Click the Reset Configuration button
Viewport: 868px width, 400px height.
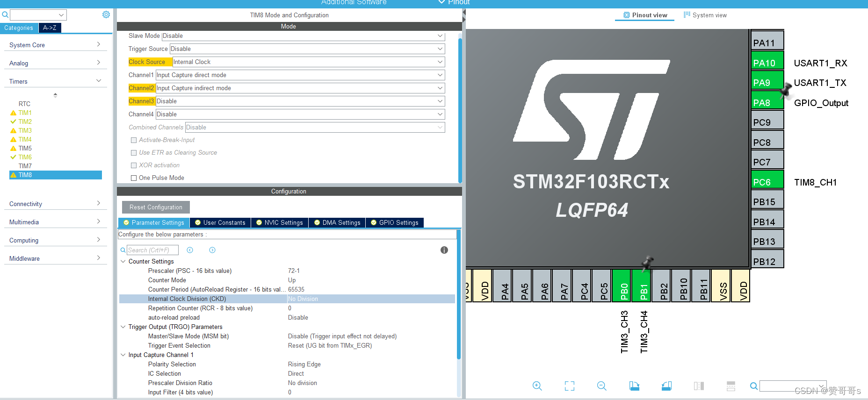156,207
